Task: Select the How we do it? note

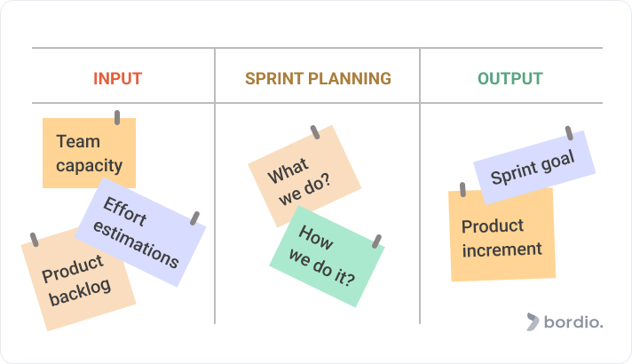Action: coord(327,259)
